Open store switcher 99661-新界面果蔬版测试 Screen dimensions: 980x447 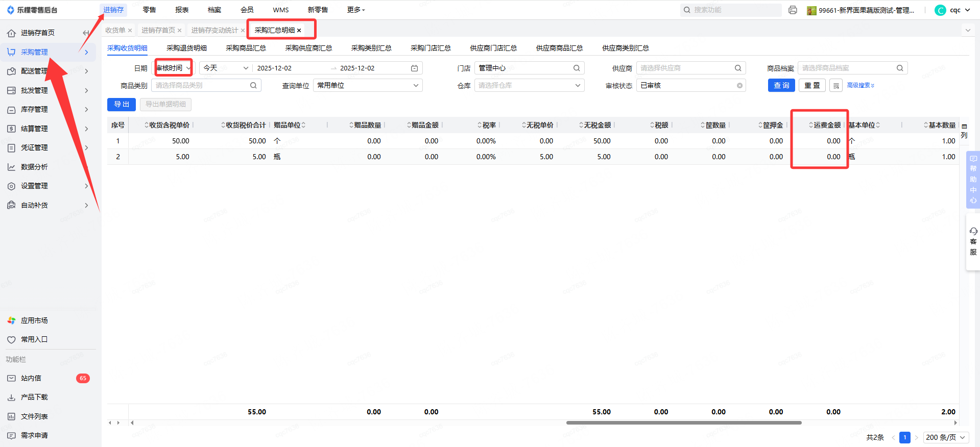pos(861,10)
